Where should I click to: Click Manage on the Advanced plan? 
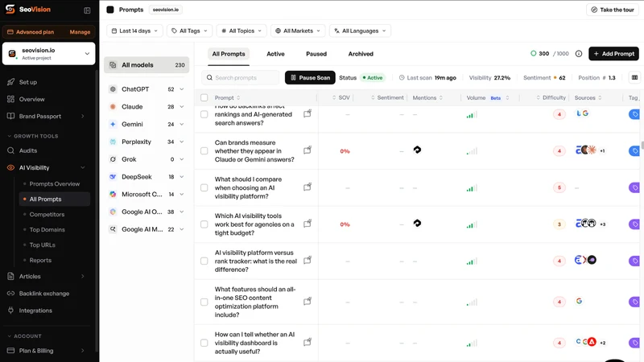coord(80,32)
